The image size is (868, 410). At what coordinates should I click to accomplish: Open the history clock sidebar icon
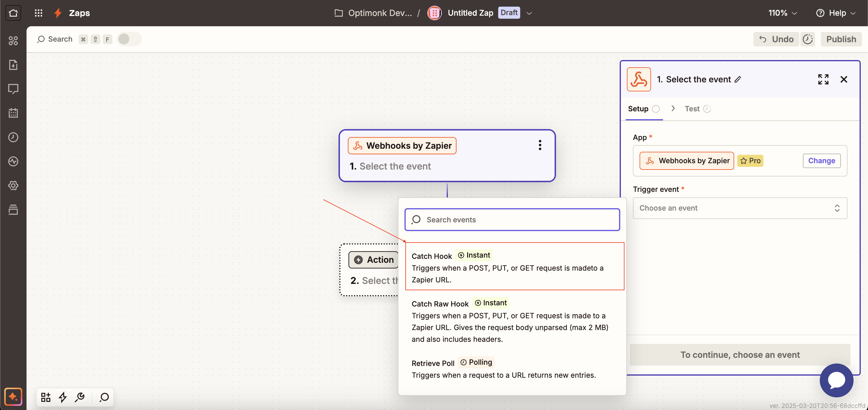[x=13, y=137]
